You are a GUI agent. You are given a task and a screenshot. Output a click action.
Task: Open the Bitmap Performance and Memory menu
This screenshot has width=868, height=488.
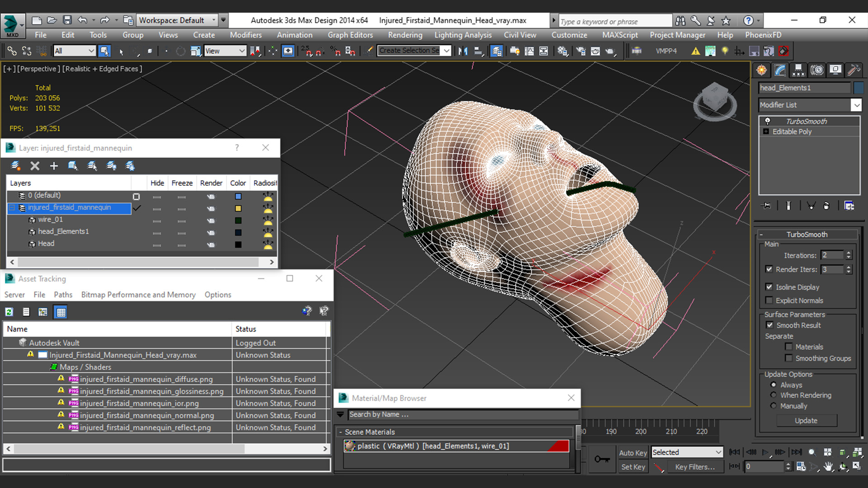(x=138, y=295)
